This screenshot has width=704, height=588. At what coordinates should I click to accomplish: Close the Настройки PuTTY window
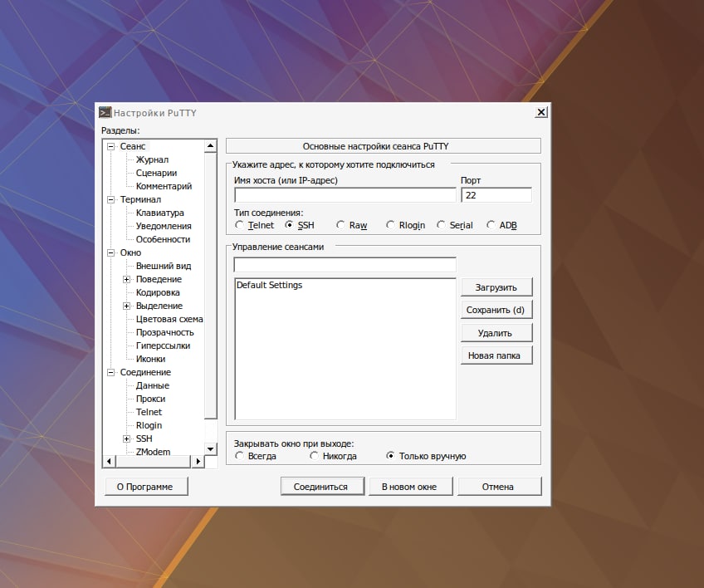coord(541,112)
